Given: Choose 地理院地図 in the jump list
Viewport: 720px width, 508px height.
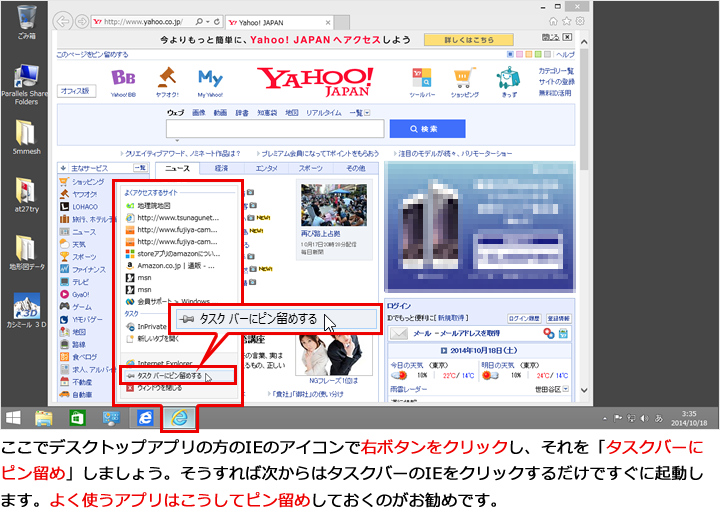Looking at the screenshot, I should 154,206.
